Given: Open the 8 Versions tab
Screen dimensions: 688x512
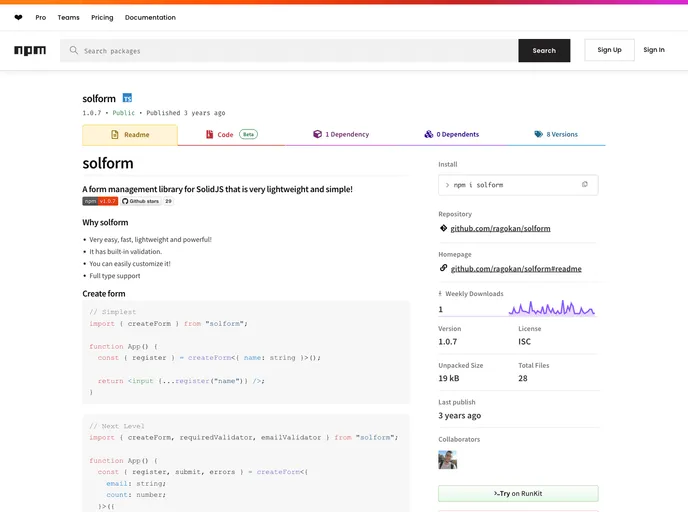Looking at the screenshot, I should click(x=556, y=135).
